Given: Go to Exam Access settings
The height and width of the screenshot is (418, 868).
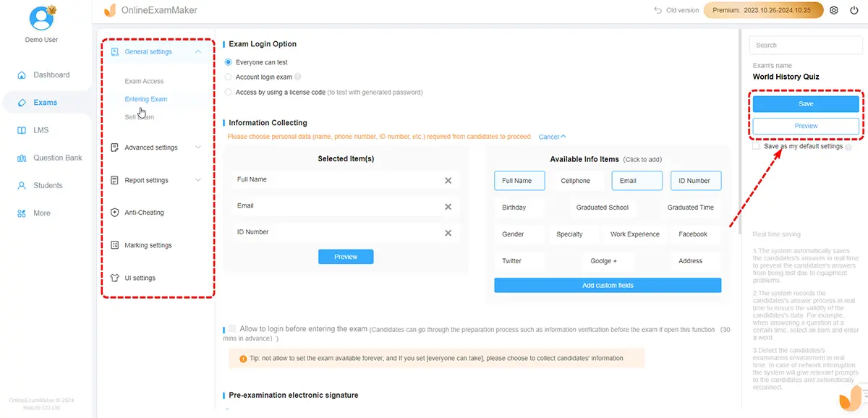Looking at the screenshot, I should tap(144, 82).
